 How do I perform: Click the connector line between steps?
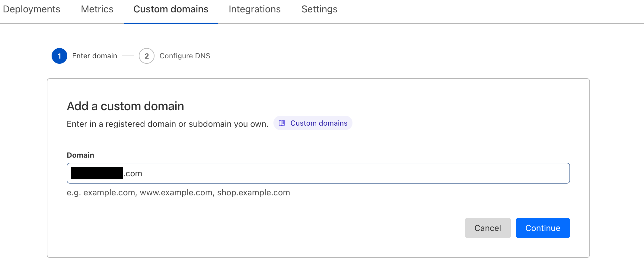click(128, 56)
